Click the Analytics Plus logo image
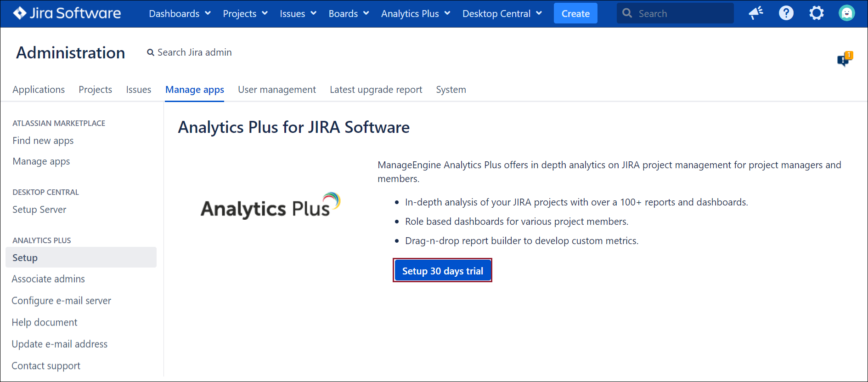This screenshot has height=382, width=868. point(271,206)
